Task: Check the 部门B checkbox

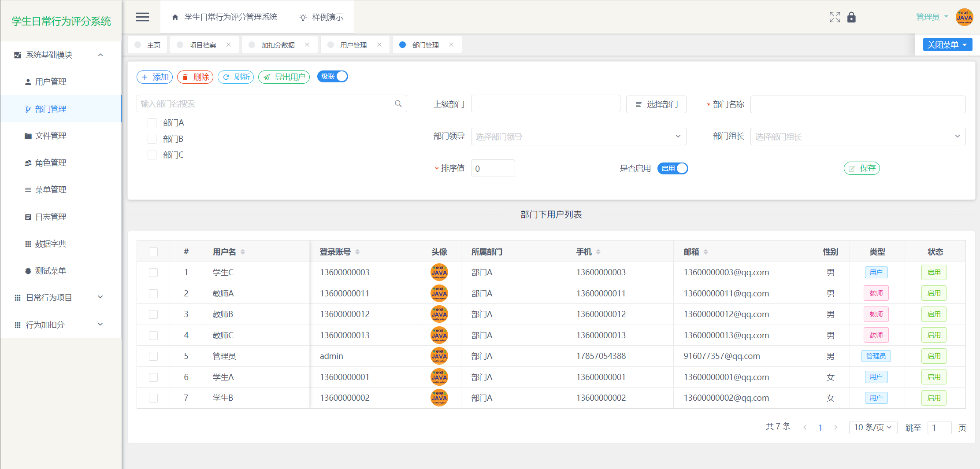Action: [x=152, y=139]
